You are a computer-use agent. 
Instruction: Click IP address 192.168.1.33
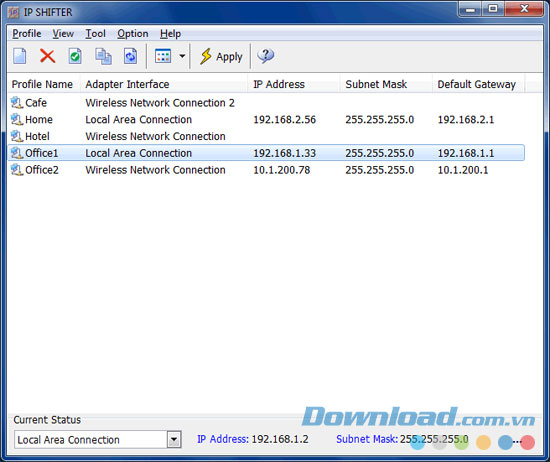click(284, 153)
